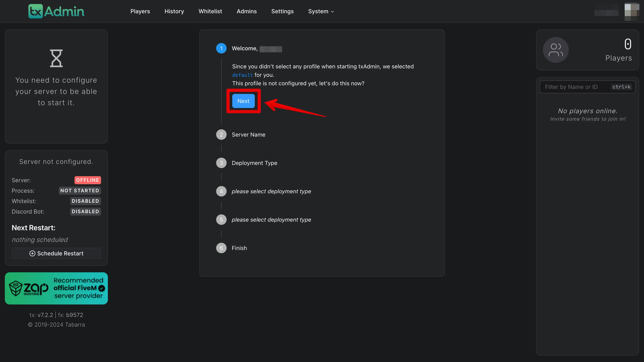Click the Next button to proceed
644x362 pixels.
(x=244, y=101)
